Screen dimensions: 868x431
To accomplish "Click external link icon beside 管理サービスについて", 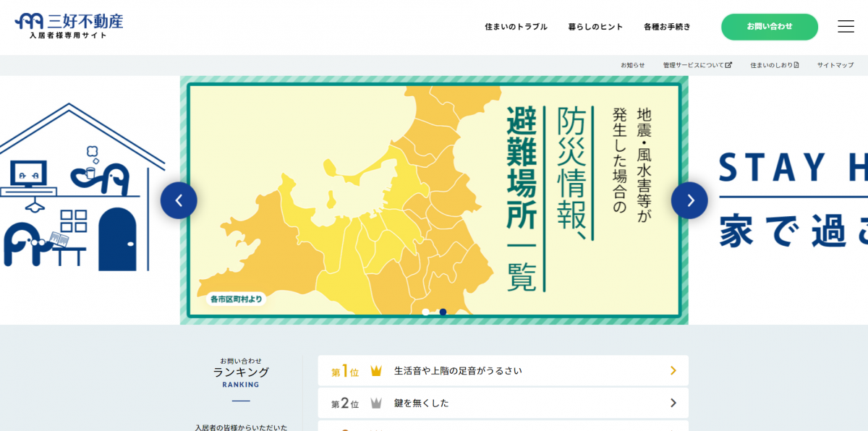I will click(728, 65).
